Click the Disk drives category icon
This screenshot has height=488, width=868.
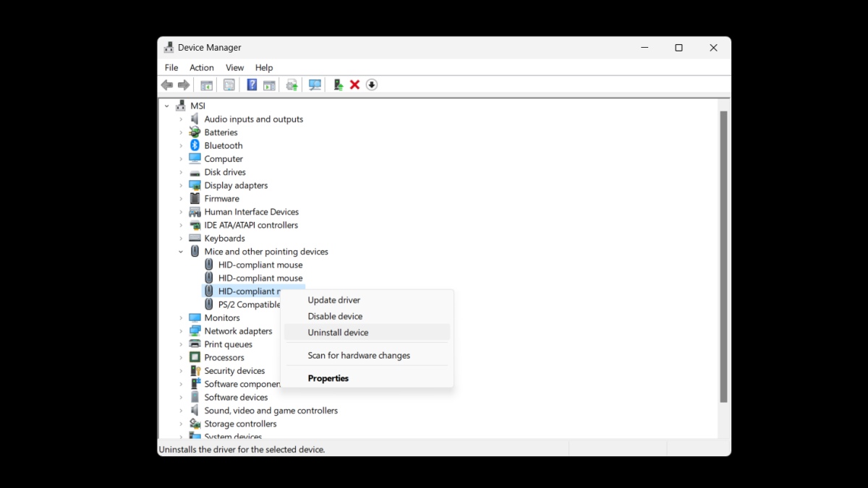195,172
